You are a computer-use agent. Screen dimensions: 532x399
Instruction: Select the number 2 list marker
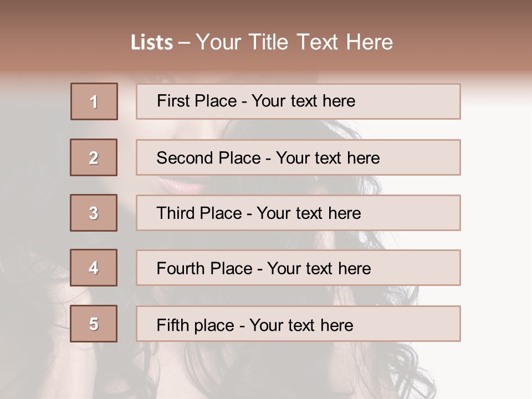[94, 157]
